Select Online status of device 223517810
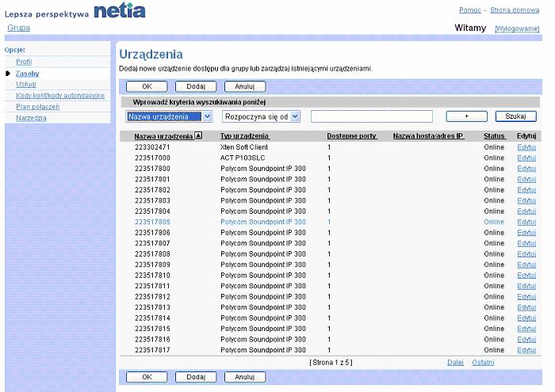The width and height of the screenshot is (555, 392). tap(494, 276)
